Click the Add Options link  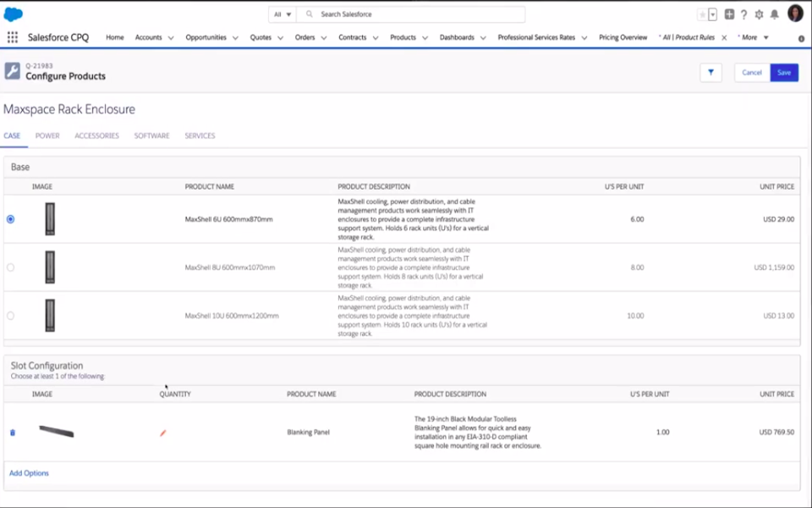[x=29, y=473]
